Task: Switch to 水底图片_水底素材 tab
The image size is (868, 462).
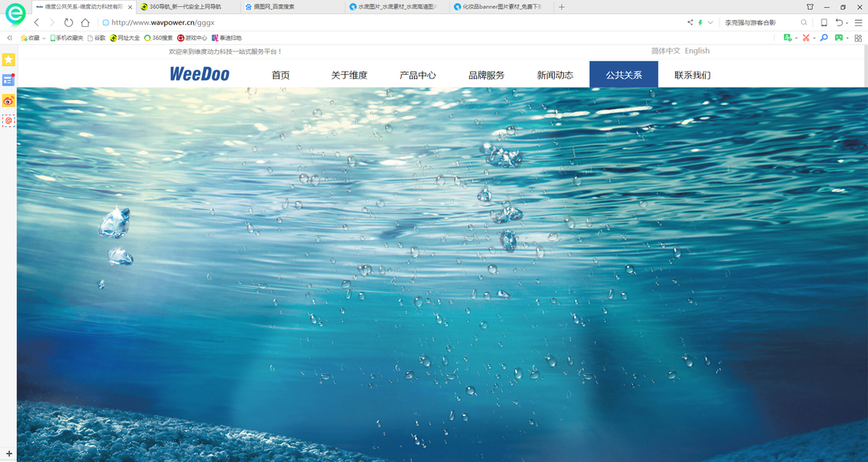Action: coord(397,7)
